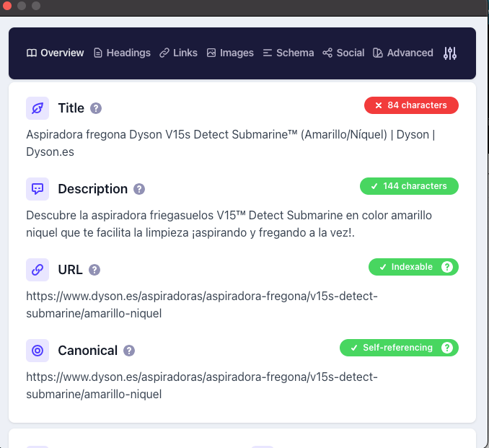Click question mark inside Indexable badge
489x448 pixels.
click(x=447, y=267)
